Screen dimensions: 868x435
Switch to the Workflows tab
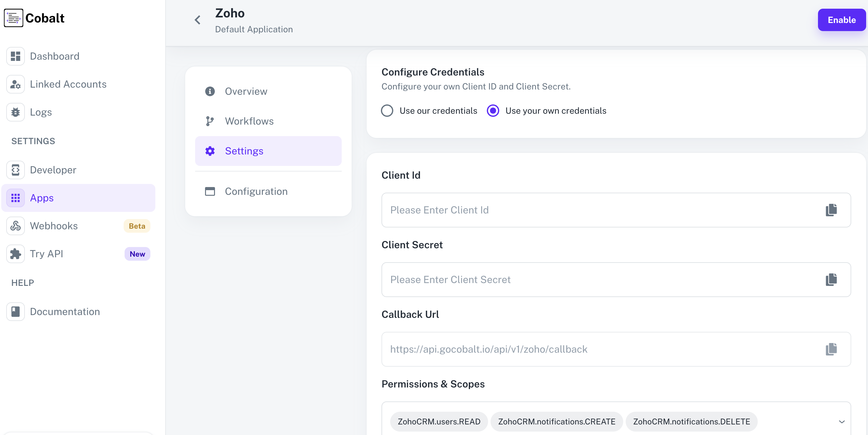(x=249, y=121)
